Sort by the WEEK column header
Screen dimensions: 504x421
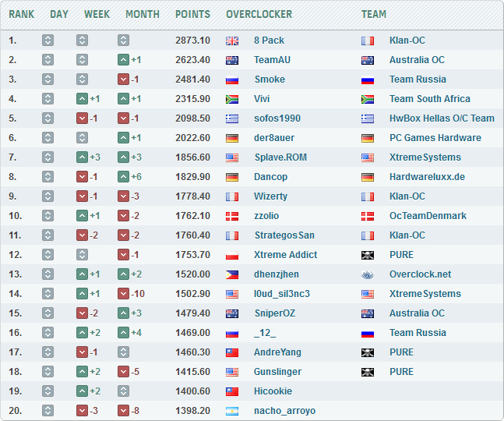point(97,14)
